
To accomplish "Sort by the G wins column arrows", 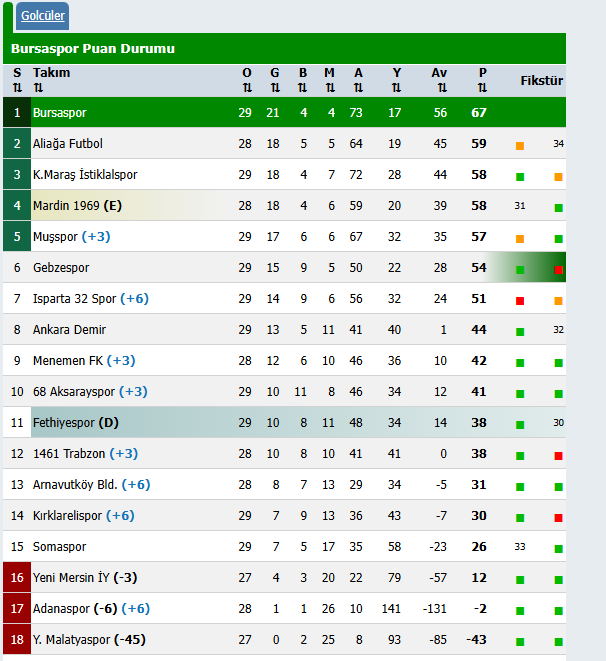I will pyautogui.click(x=274, y=88).
